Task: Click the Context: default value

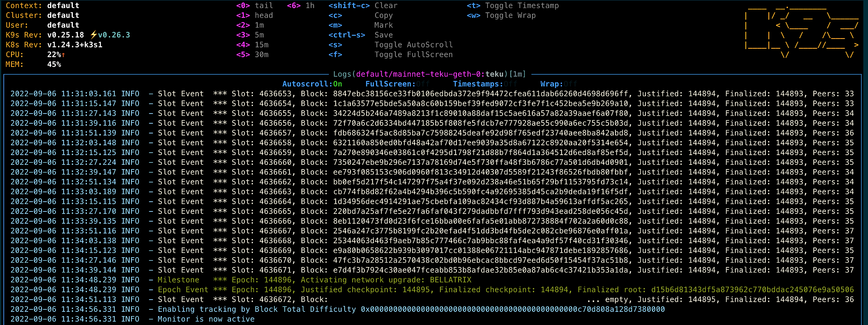Action: [63, 6]
